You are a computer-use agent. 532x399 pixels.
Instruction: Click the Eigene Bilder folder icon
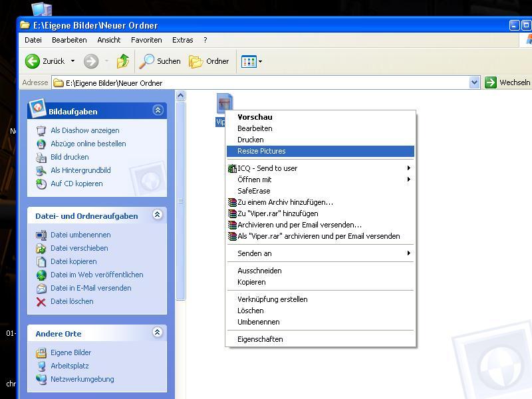coord(41,353)
